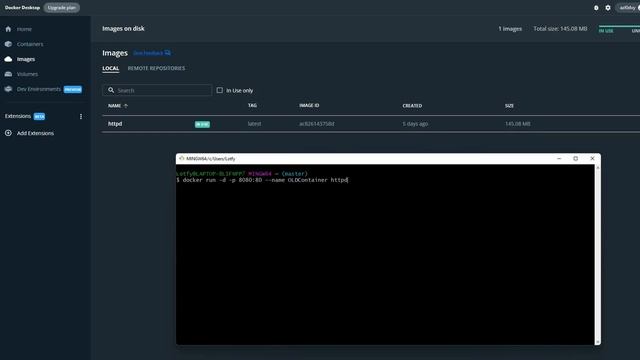Click the 145.08 MB size cell
Viewport: 640px width, 360px height.
click(x=518, y=124)
